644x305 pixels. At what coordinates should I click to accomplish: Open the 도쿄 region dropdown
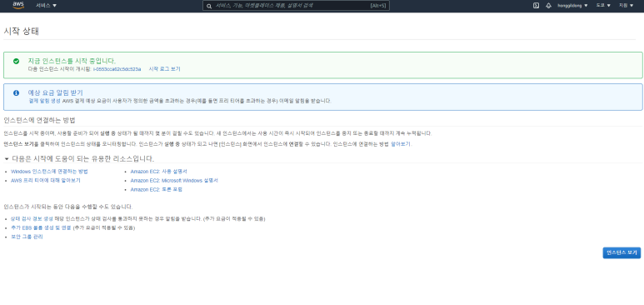pos(603,6)
